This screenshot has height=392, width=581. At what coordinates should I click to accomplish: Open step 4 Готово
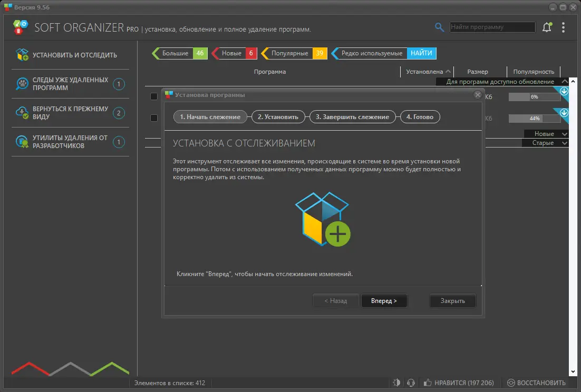click(x=420, y=117)
